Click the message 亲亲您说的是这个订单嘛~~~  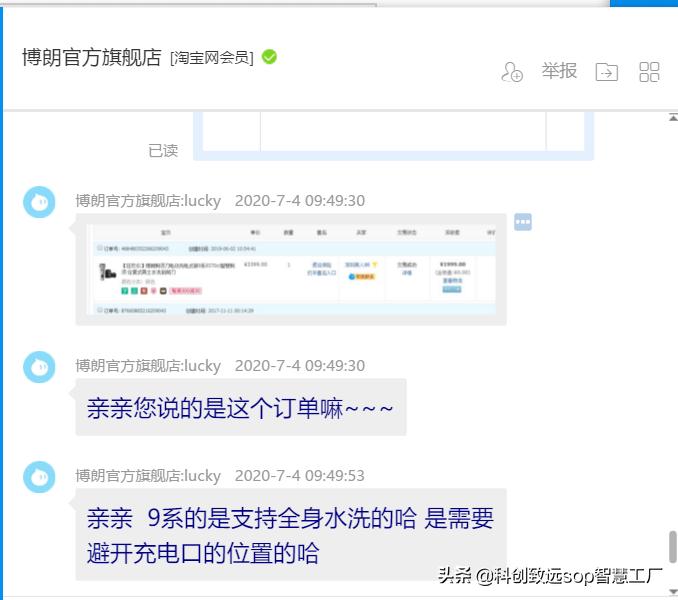(x=241, y=407)
